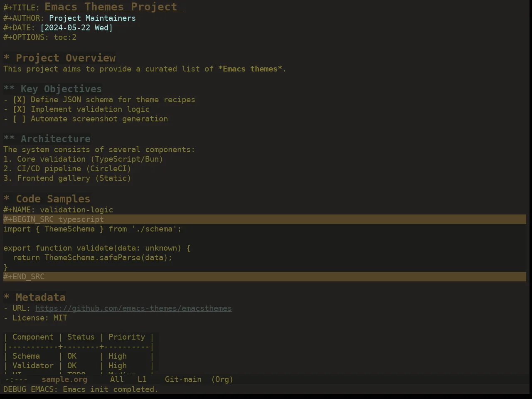Click the [2024-05-22 Wed] date stamp
Screen dimensions: 532x399
click(76, 28)
